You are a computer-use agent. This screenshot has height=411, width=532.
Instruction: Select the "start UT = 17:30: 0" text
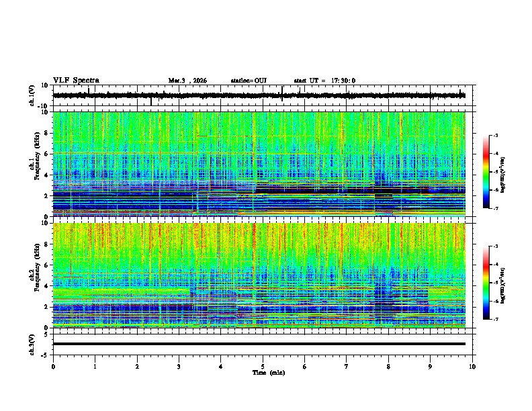[324, 81]
